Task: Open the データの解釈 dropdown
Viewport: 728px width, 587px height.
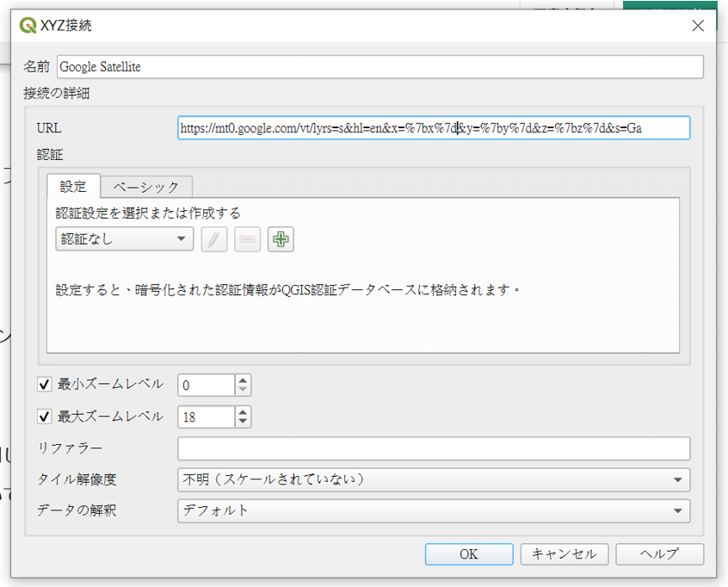Action: click(x=434, y=511)
